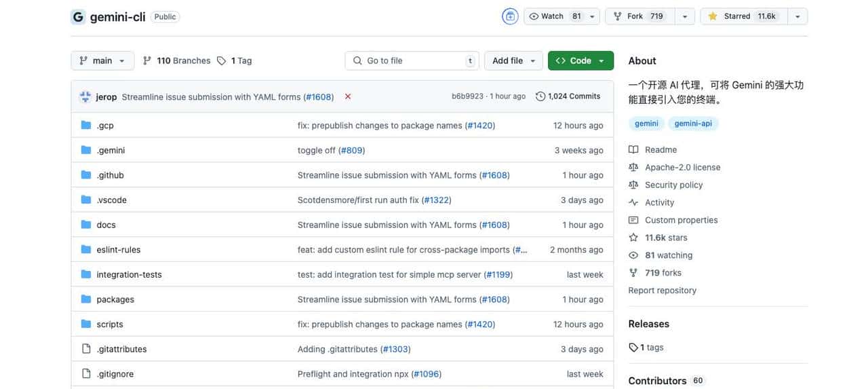
Task: Open the gemini-api topic tag
Action: 693,124
